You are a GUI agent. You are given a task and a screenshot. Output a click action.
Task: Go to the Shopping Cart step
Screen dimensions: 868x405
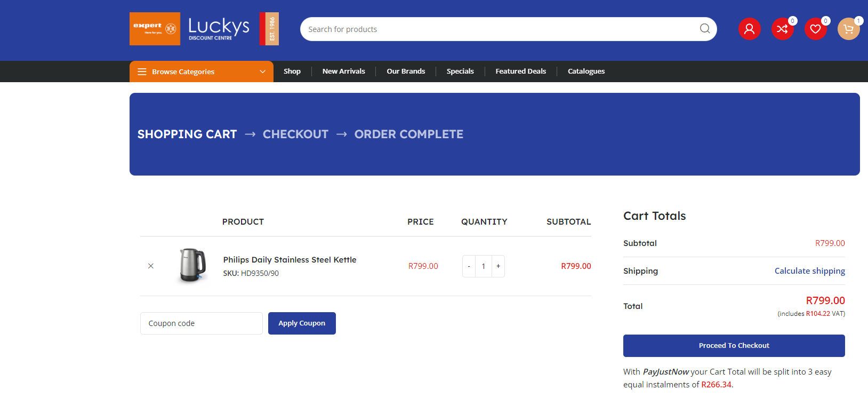pos(187,134)
